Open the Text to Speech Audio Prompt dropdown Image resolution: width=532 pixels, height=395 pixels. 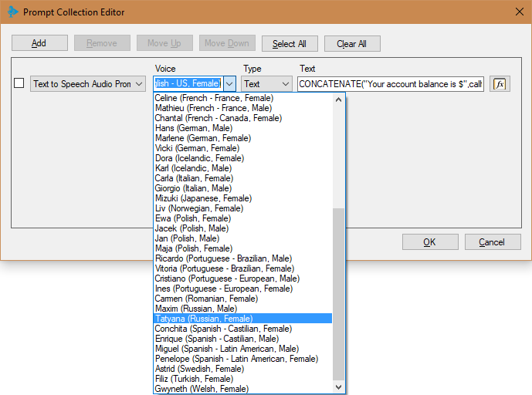click(x=88, y=84)
